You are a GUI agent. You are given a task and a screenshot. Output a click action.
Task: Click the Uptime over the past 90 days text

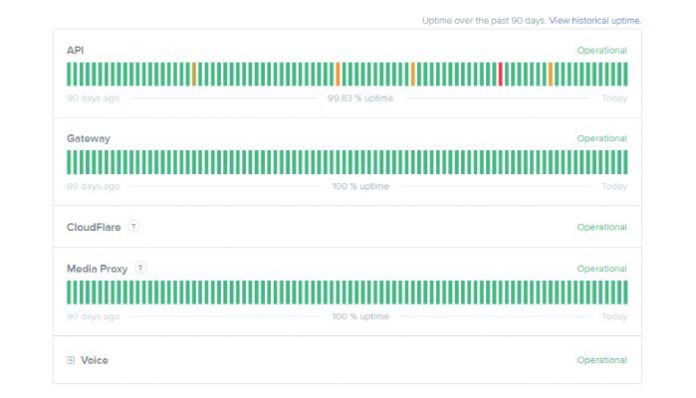tap(483, 20)
